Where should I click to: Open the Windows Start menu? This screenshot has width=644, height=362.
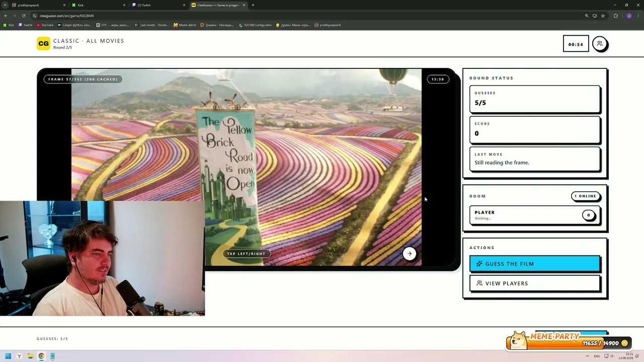tap(8, 356)
